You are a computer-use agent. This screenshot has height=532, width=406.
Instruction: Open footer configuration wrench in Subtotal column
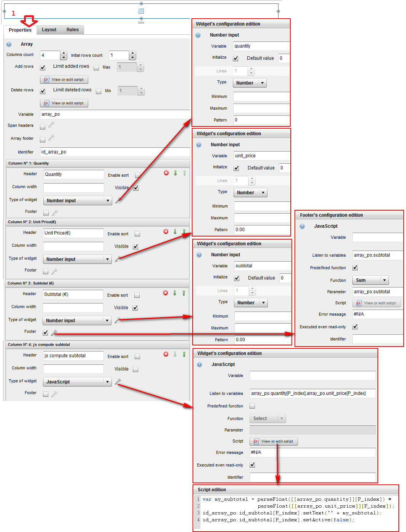point(54,332)
